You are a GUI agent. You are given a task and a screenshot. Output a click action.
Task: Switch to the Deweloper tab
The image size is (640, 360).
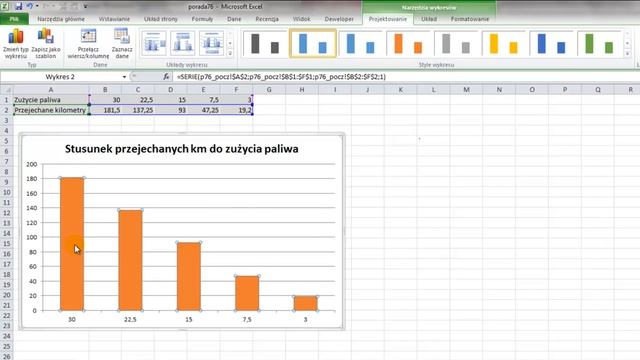pyautogui.click(x=339, y=19)
